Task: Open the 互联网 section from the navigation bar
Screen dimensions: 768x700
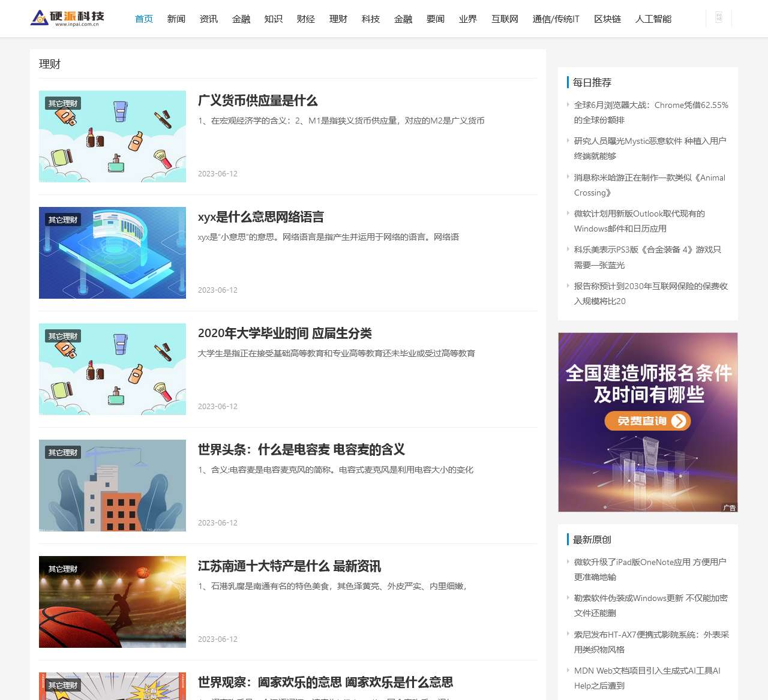Action: 505,19
